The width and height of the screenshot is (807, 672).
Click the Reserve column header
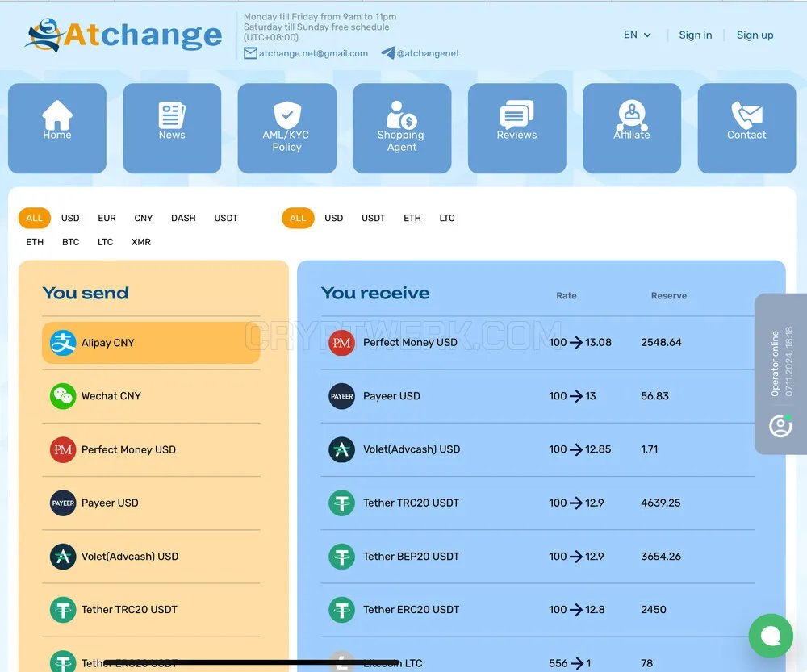click(669, 296)
